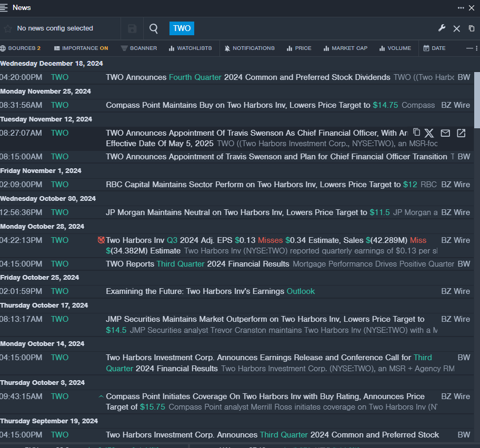Viewport: 480px width, 448px height.
Task: Click the $14.75 price target value
Action: coord(385,105)
